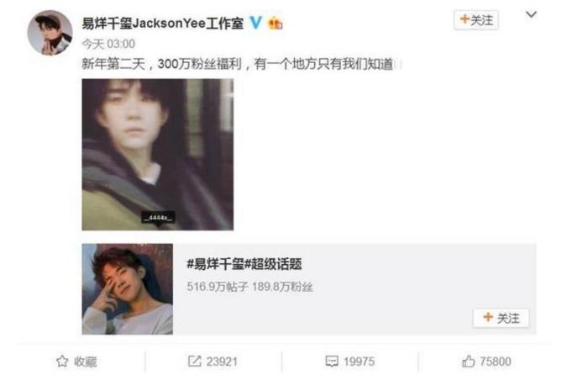Click the repost count 23921
Screen dimensions: 588x391
222,362
